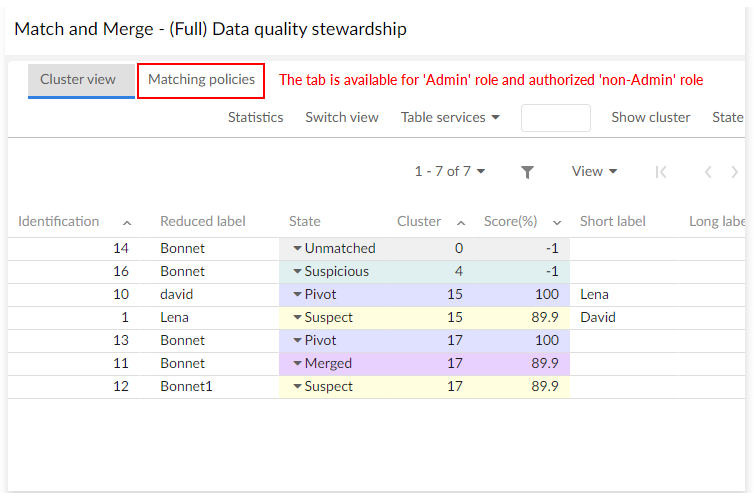Image resolution: width=754 pixels, height=500 pixels.
Task: Go to previous page arrow
Action: point(708,172)
